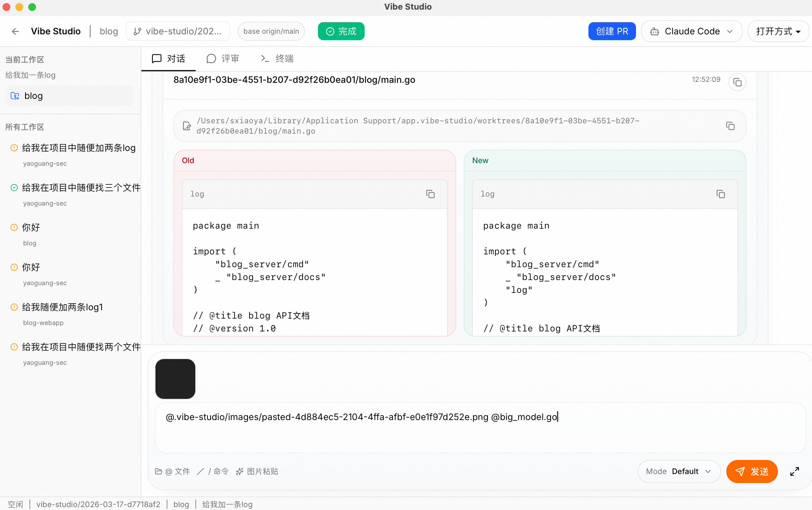Click the edit-file icon beside the path
Image resolution: width=812 pixels, height=510 pixels.
pos(187,126)
